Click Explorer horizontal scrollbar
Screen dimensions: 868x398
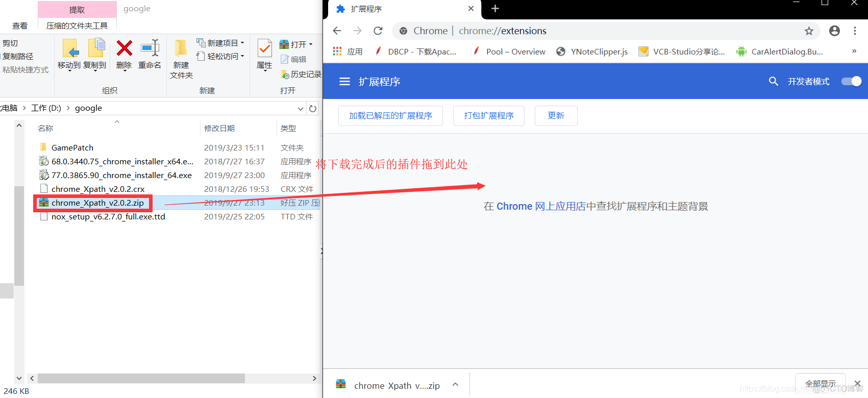pyautogui.click(x=141, y=378)
